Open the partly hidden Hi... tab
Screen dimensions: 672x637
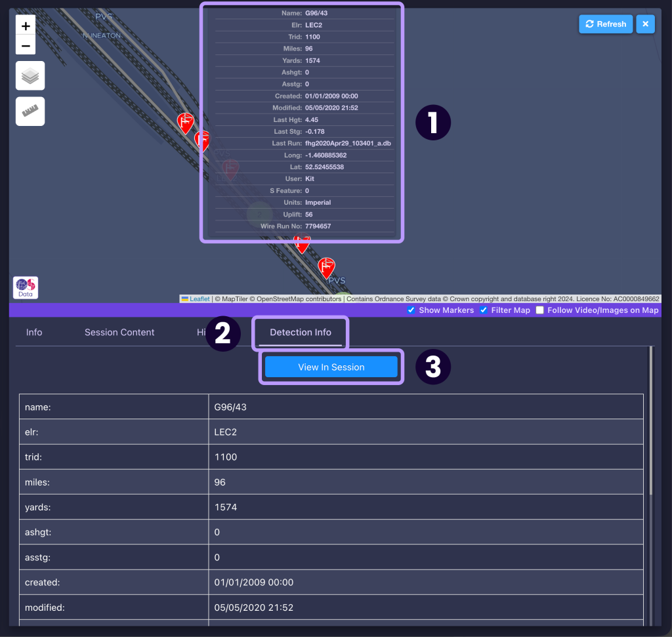(x=201, y=333)
